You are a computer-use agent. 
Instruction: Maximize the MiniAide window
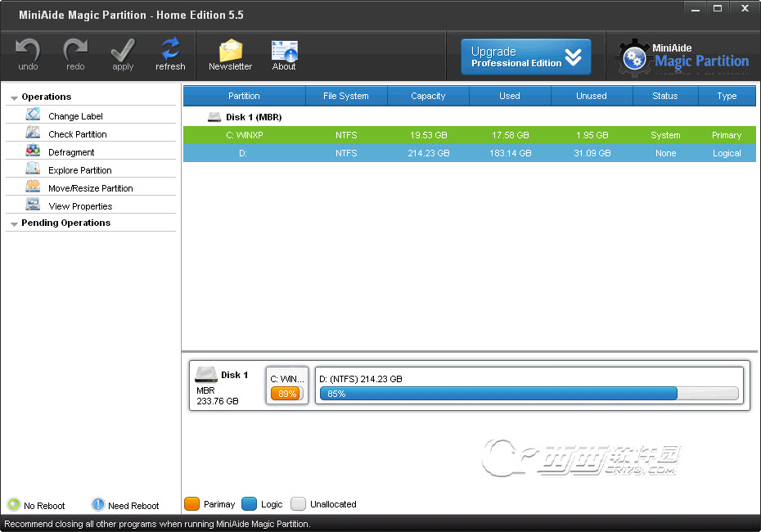(718, 7)
